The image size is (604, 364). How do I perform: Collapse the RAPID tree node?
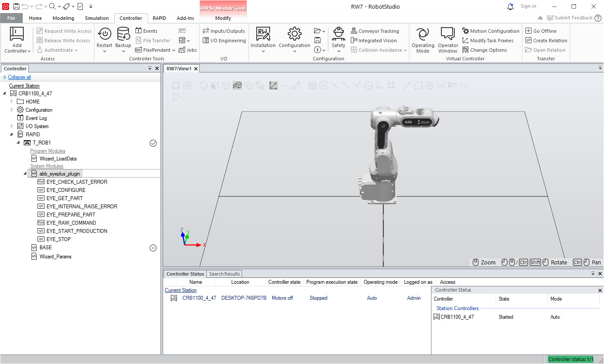pos(12,135)
